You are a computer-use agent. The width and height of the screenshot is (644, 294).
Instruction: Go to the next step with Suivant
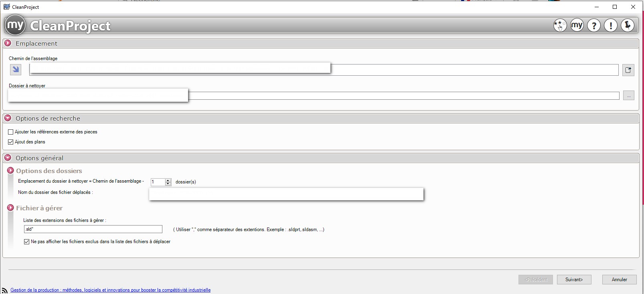[574, 280]
